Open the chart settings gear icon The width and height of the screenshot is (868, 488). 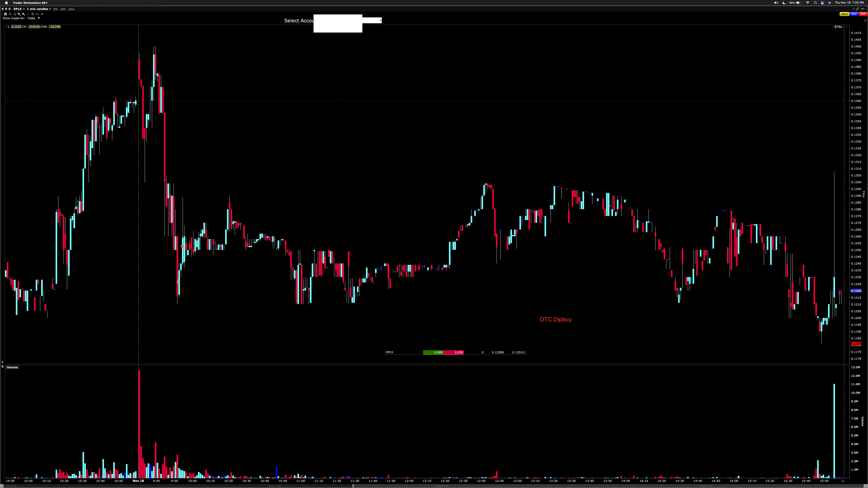pos(854,9)
